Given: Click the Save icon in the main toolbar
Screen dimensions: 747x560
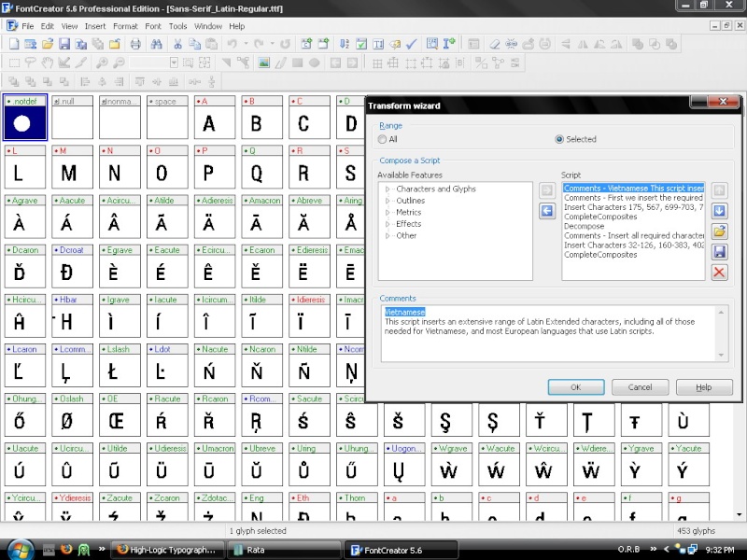Looking at the screenshot, I should pos(64,44).
